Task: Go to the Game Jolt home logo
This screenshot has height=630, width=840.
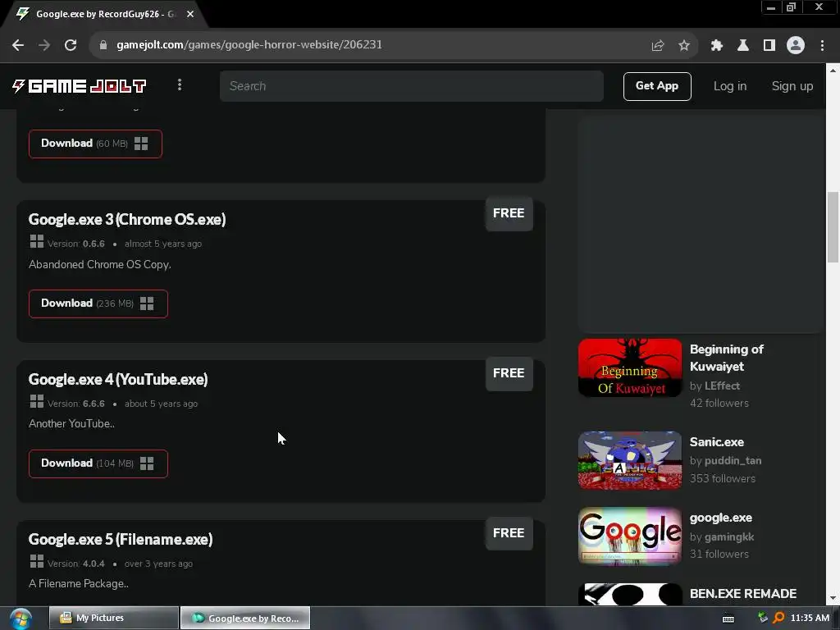Action: point(80,85)
